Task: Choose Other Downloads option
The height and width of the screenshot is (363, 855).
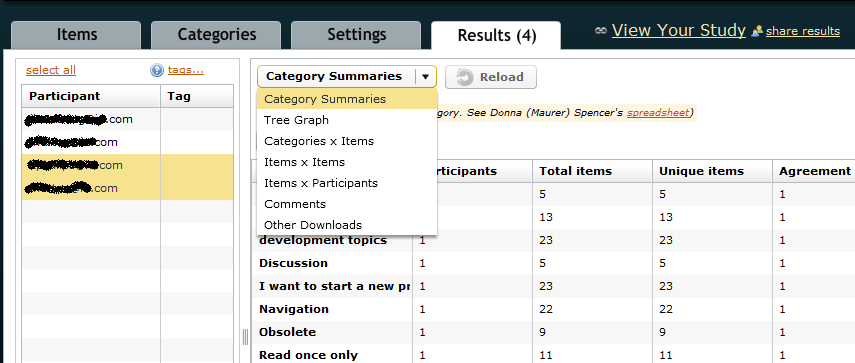Action: point(347,225)
